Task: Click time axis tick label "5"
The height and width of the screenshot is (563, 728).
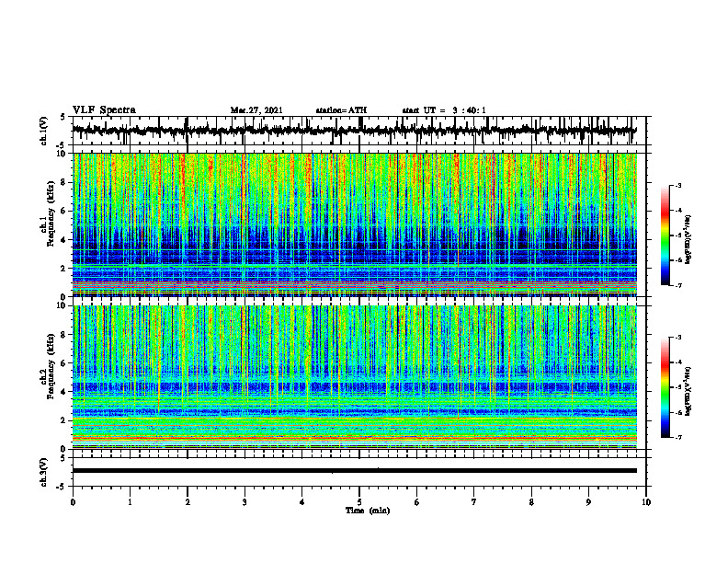Action: click(359, 502)
